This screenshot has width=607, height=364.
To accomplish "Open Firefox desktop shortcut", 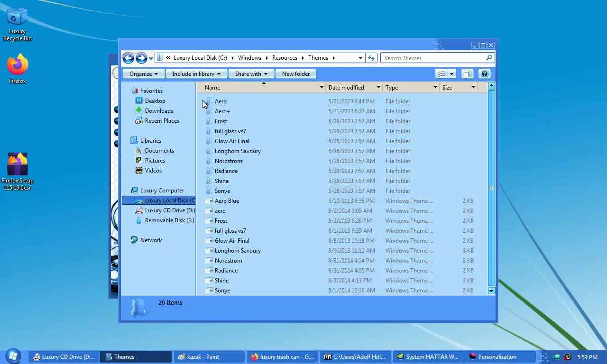I will point(17,69).
